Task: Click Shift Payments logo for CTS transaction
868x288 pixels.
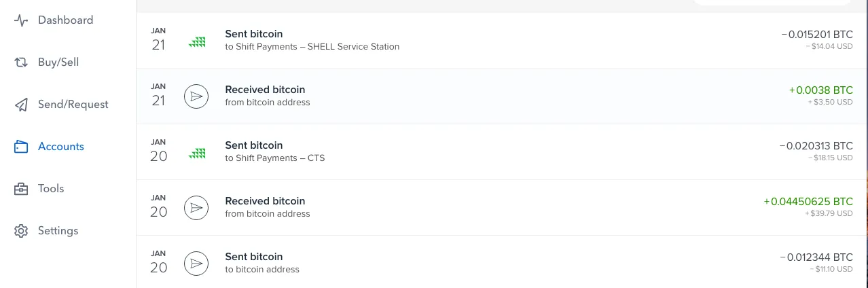Action: coord(197,153)
